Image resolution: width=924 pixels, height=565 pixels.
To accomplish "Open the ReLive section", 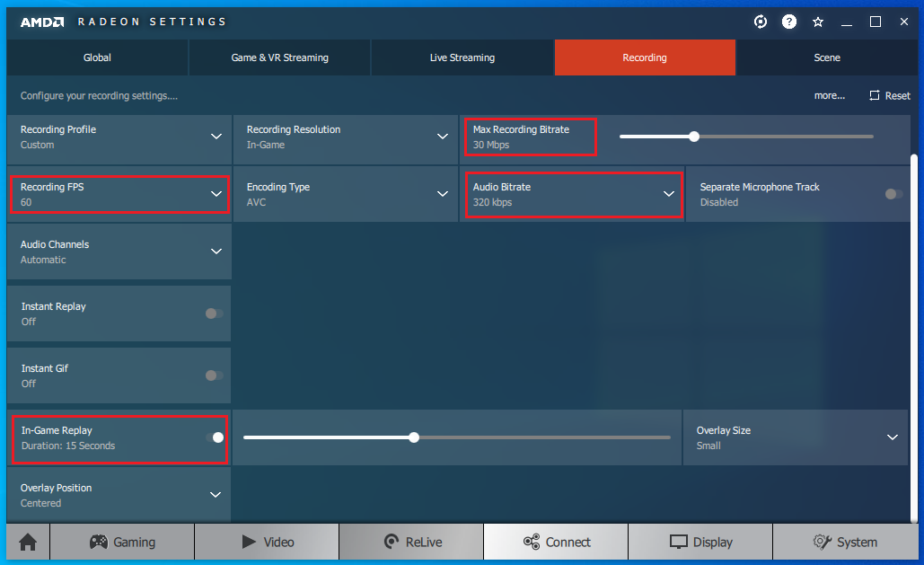I will tap(411, 542).
